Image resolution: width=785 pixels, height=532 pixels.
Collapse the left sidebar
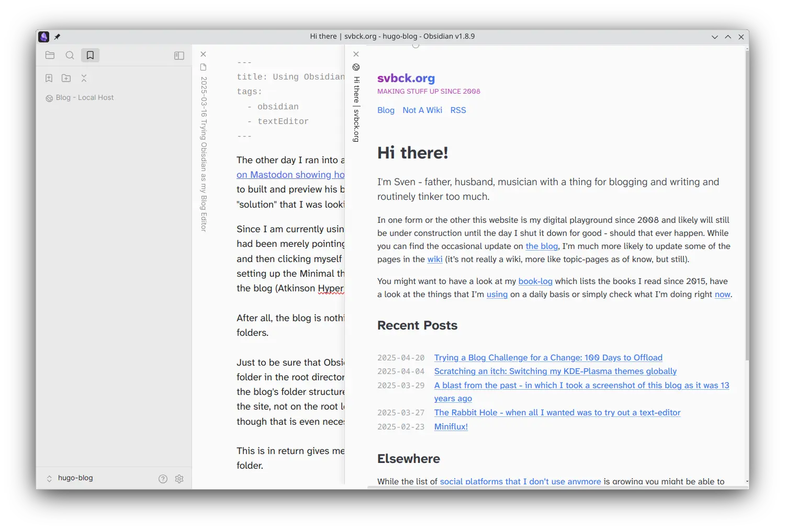tap(179, 55)
